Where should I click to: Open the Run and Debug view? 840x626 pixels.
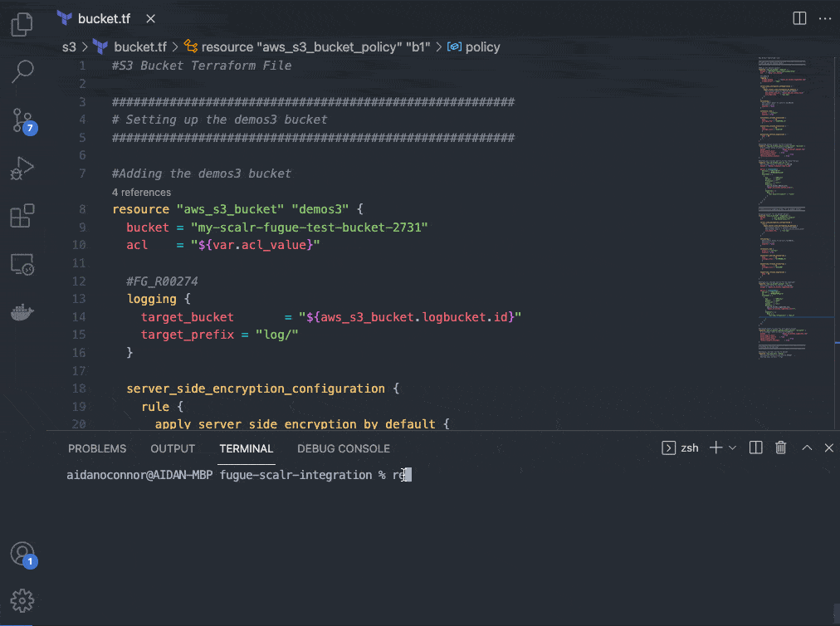click(x=22, y=168)
